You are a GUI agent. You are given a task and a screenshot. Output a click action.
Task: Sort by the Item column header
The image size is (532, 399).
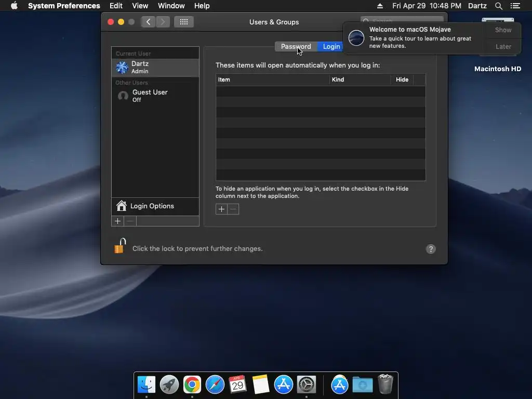pos(273,79)
